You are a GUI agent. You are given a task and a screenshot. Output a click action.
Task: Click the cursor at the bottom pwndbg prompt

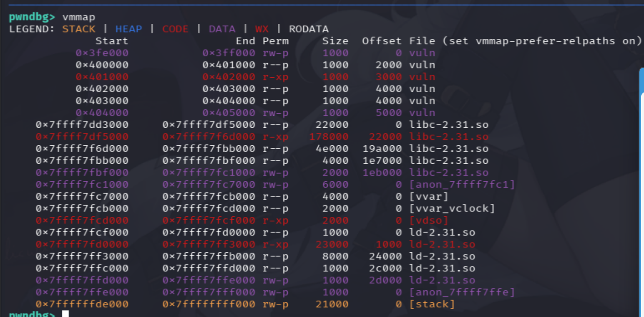tap(65, 314)
